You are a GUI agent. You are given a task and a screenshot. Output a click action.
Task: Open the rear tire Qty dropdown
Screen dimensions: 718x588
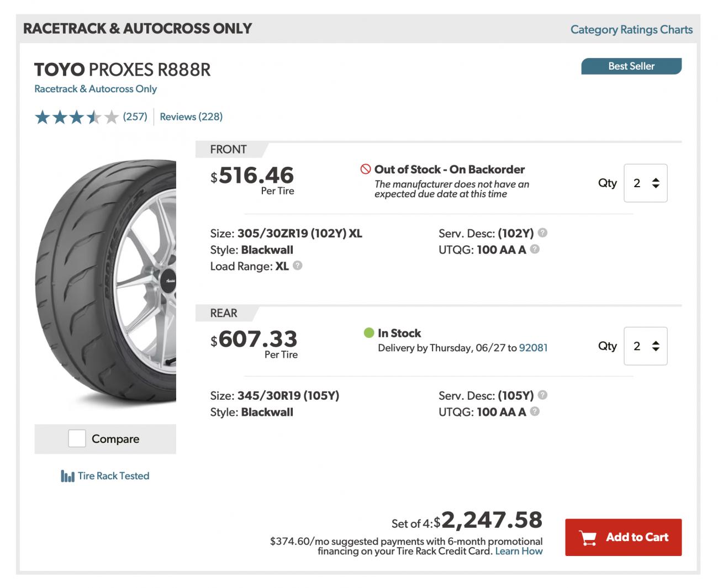(x=646, y=346)
